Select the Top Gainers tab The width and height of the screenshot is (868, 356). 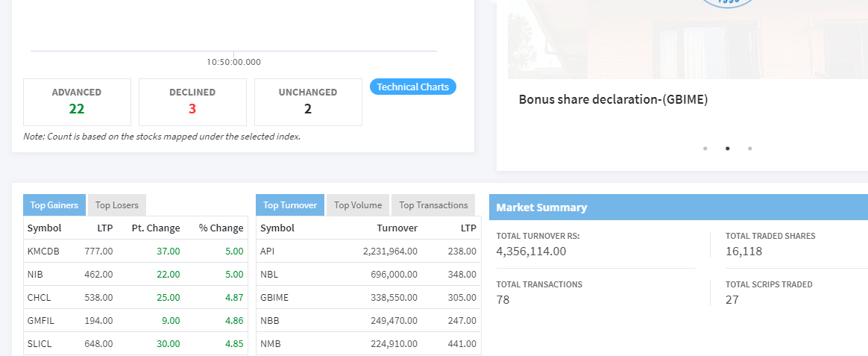point(54,204)
